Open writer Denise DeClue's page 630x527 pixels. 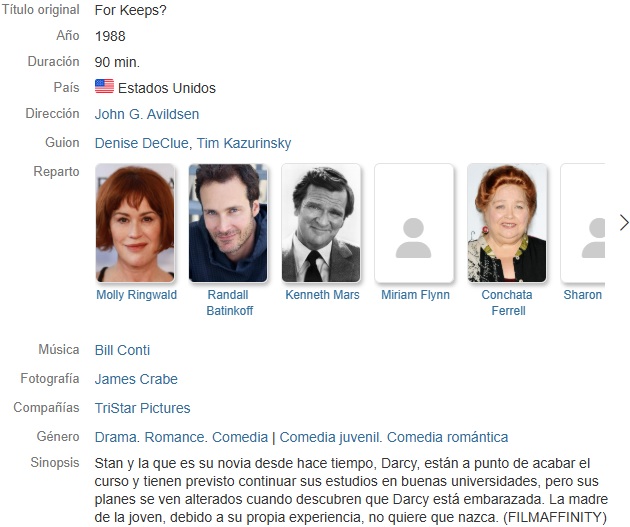141,143
